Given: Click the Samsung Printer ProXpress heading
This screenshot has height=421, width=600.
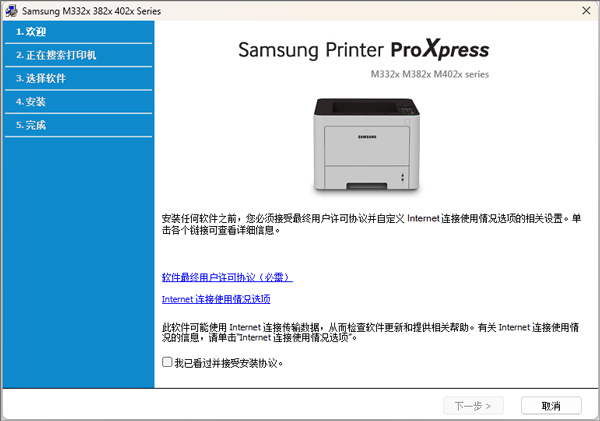Looking at the screenshot, I should click(x=364, y=50).
